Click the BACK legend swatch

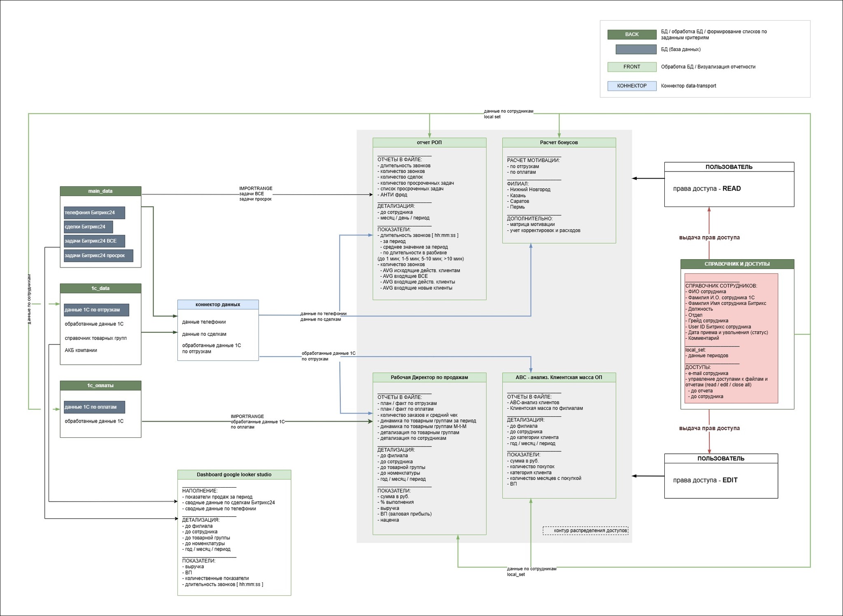click(632, 35)
